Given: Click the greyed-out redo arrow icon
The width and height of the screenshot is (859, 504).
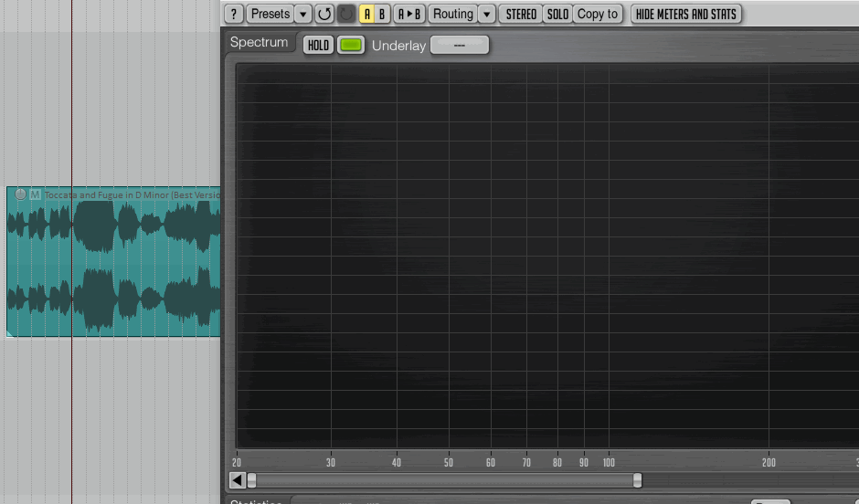Looking at the screenshot, I should coord(346,14).
